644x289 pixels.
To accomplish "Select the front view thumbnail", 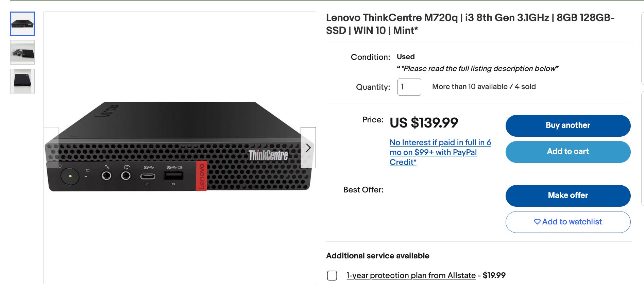I will coord(22,24).
